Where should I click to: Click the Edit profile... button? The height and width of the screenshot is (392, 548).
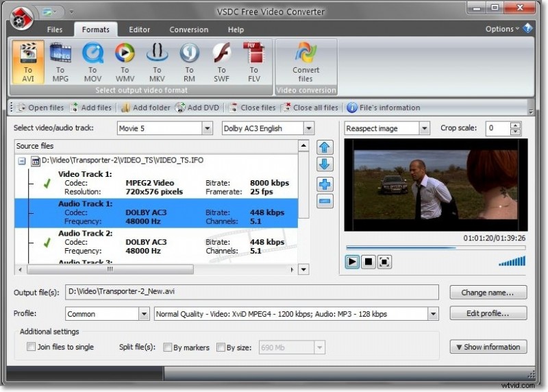pyautogui.click(x=488, y=313)
